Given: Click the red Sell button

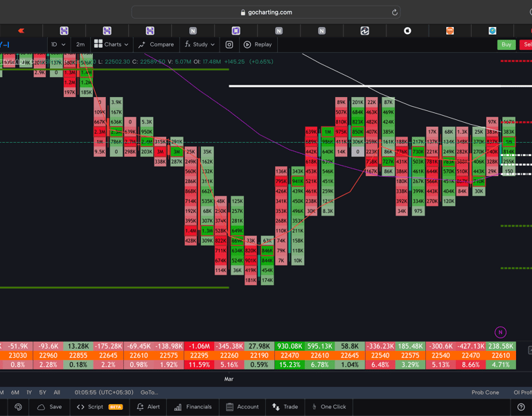Looking at the screenshot, I should 526,44.
